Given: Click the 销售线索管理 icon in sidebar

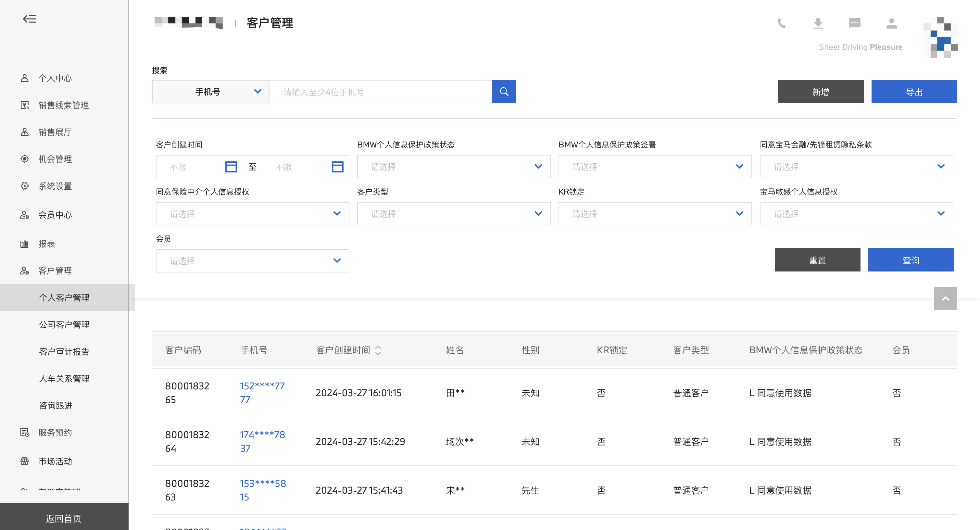Looking at the screenshot, I should pos(24,105).
